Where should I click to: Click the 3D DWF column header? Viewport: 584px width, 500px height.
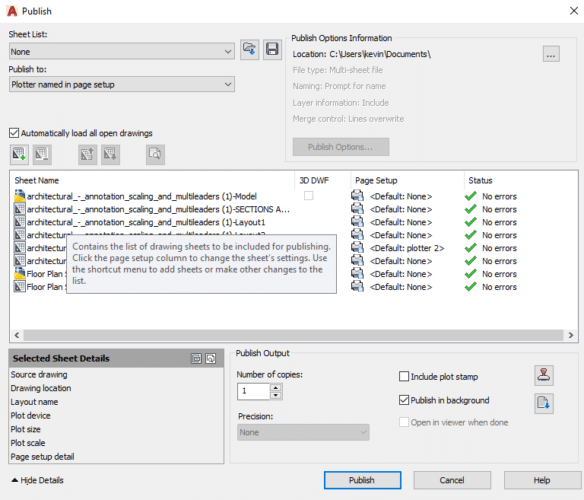pos(314,180)
